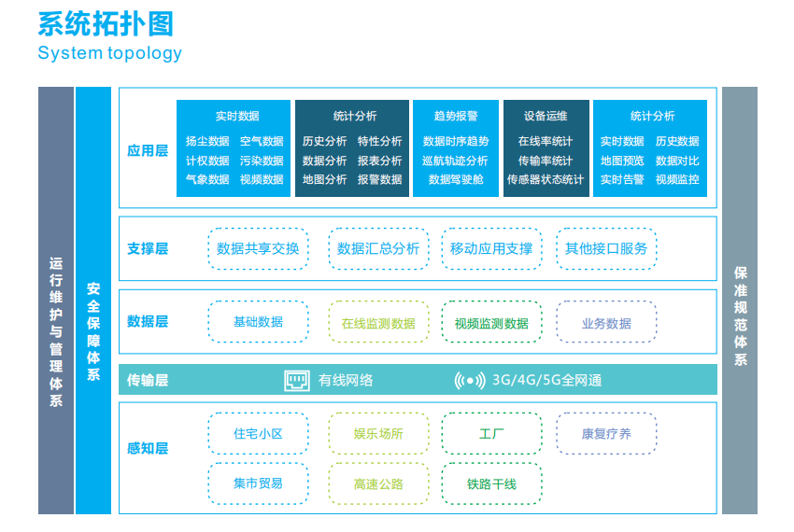Click the 扬尘数据 item
The height and width of the screenshot is (532, 794).
tap(207, 142)
